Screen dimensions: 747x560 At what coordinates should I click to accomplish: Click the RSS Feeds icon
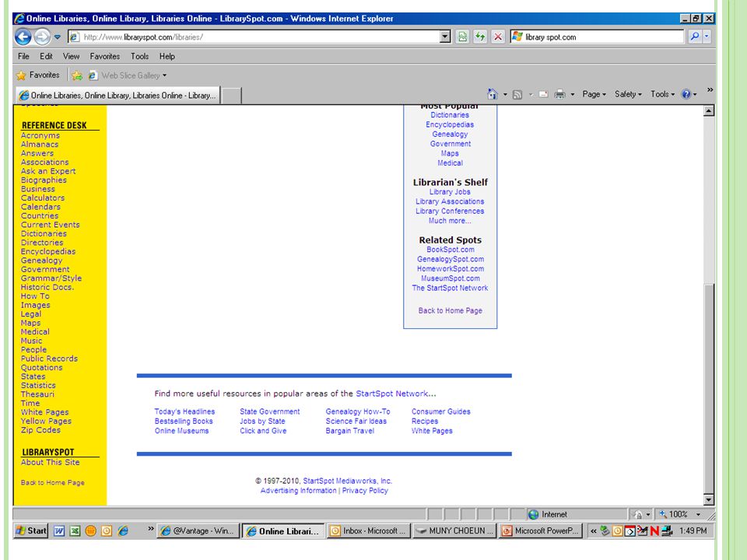517,95
